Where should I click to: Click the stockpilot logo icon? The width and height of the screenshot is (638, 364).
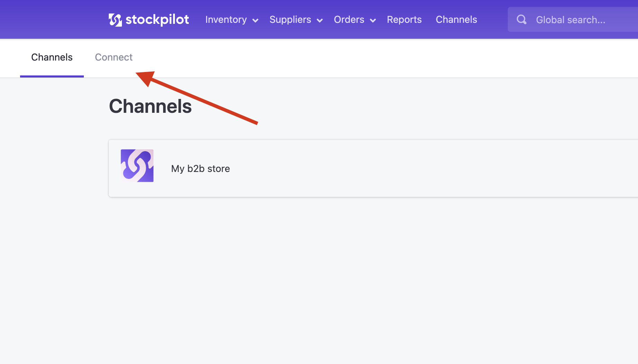[115, 20]
